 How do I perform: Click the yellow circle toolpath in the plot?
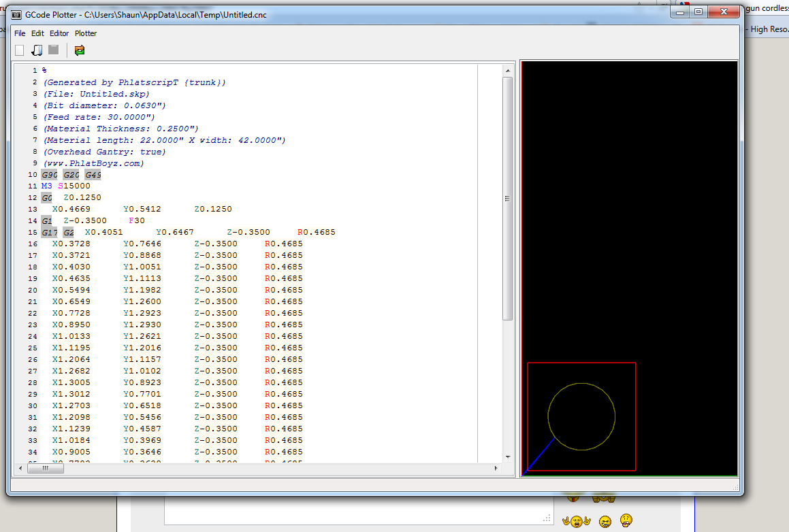pyautogui.click(x=615, y=416)
